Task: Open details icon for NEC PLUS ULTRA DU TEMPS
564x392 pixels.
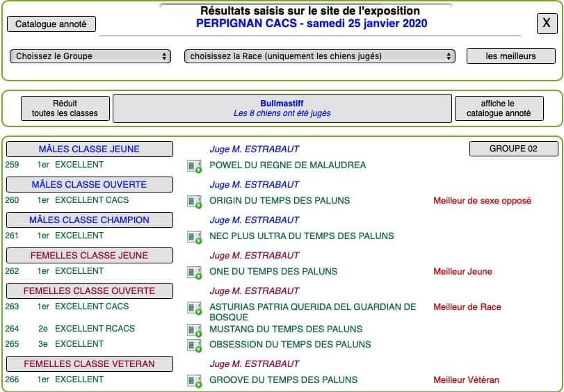Action: [x=194, y=238]
